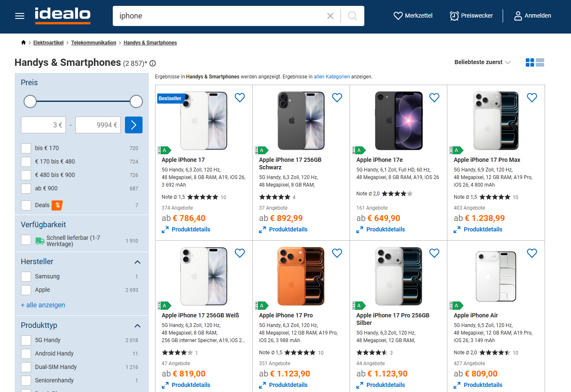Check the 5G Handy product type
The height and width of the screenshot is (392, 571).
26,340
